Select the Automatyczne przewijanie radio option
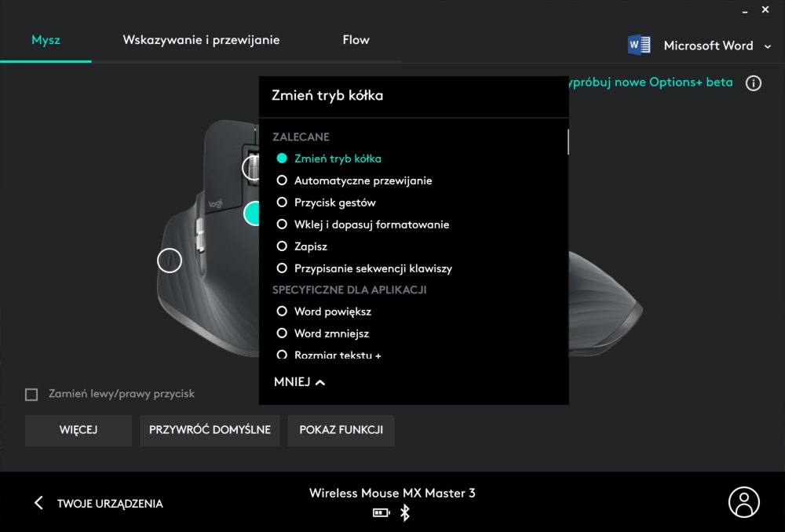Viewport: 785px width, 532px height. 282,180
